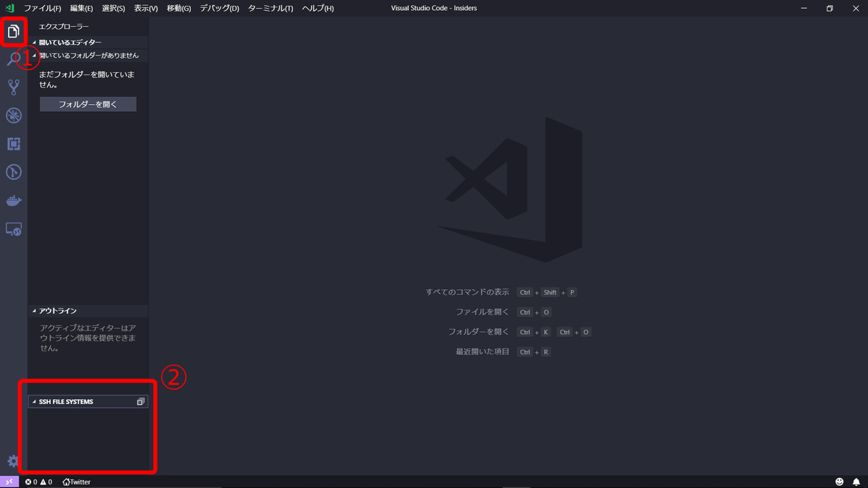This screenshot has height=488, width=868.
Task: Click the VS Code Insiders logo in title bar
Action: point(10,8)
